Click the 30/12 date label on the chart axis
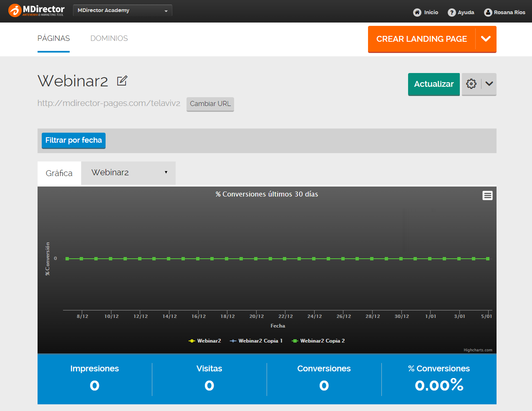This screenshot has width=532, height=411. pyautogui.click(x=402, y=316)
